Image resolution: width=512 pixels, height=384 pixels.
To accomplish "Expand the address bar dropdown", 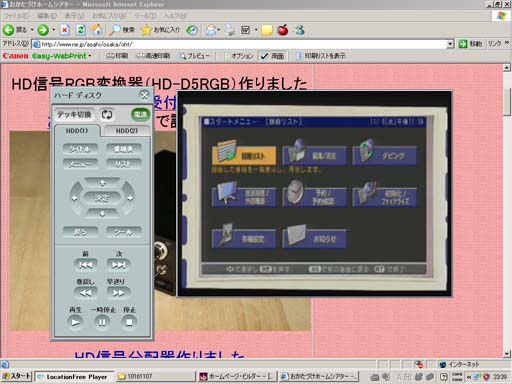I will tap(450, 44).
